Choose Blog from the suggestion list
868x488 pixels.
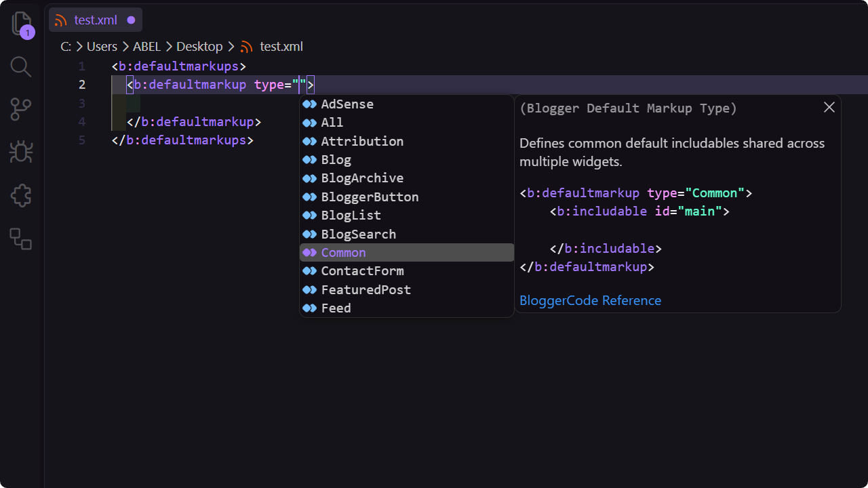tap(407, 160)
